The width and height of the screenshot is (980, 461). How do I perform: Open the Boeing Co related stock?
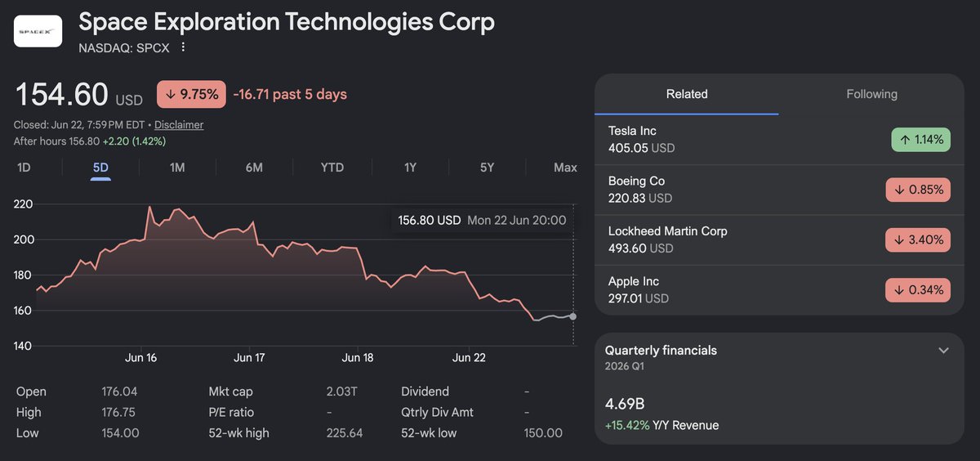(779, 190)
